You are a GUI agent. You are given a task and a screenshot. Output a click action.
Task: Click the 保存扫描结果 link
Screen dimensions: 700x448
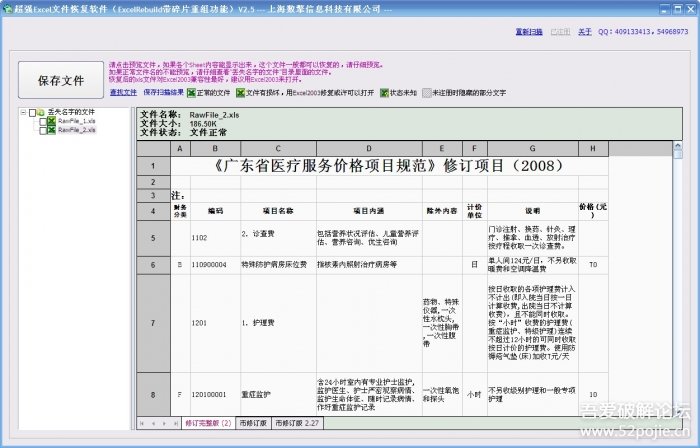[x=164, y=92]
